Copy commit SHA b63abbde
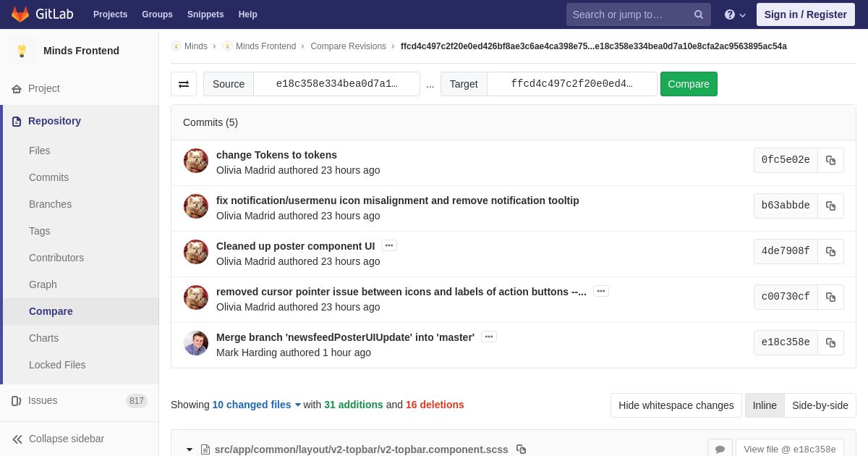Viewport: 868px width, 456px height. click(x=830, y=206)
